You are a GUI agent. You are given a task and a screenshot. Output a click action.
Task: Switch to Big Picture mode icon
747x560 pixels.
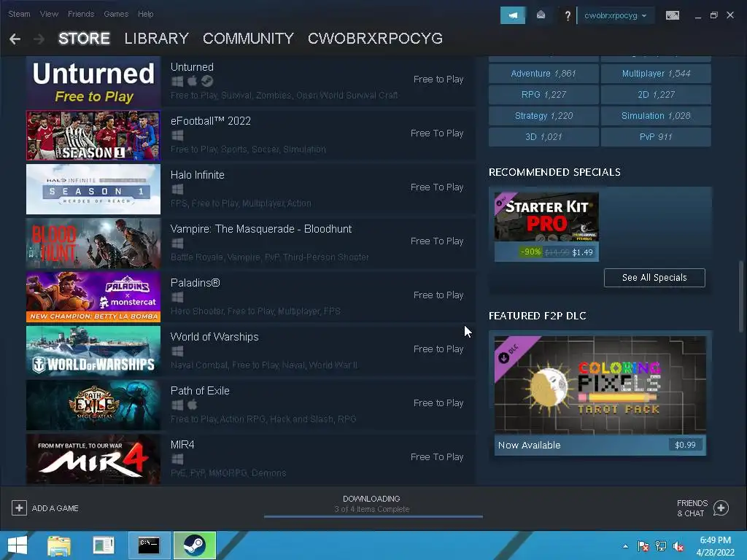(672, 15)
